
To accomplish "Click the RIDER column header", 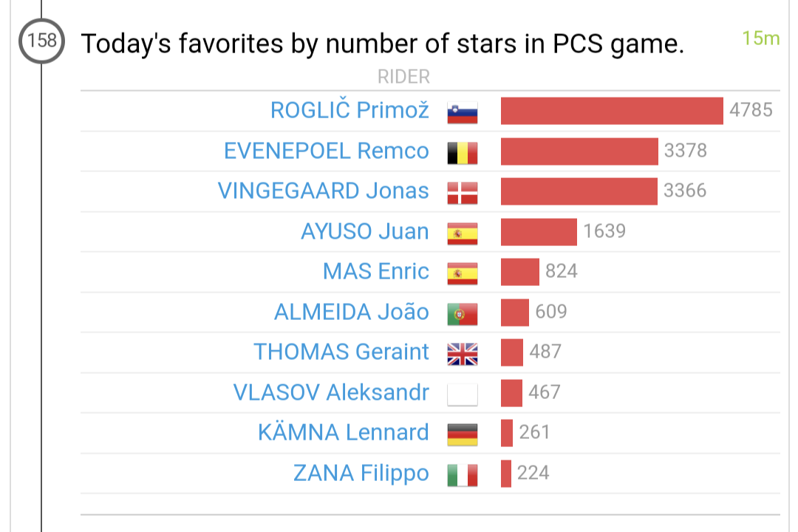I will tap(403, 77).
